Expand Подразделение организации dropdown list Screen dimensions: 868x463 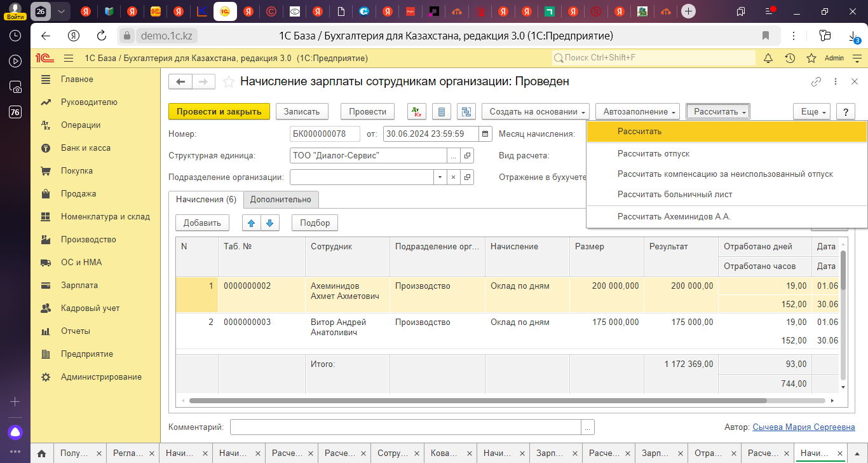[440, 177]
